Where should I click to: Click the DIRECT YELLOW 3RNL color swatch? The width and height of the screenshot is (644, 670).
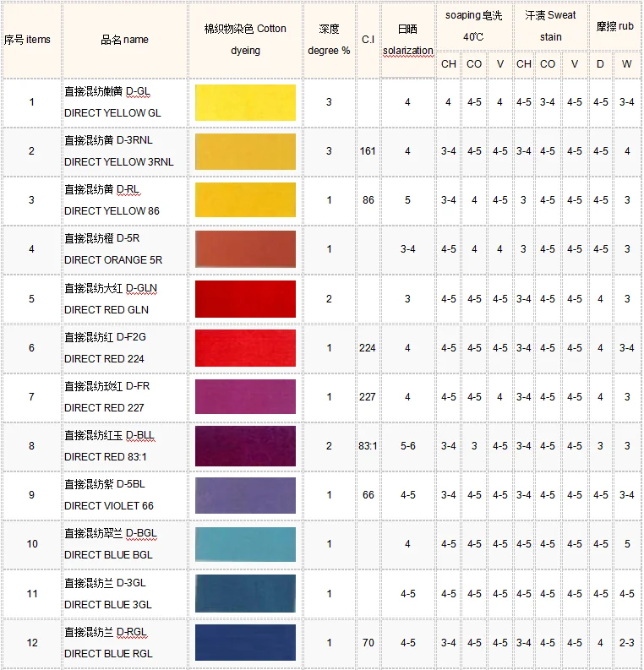pyautogui.click(x=245, y=152)
